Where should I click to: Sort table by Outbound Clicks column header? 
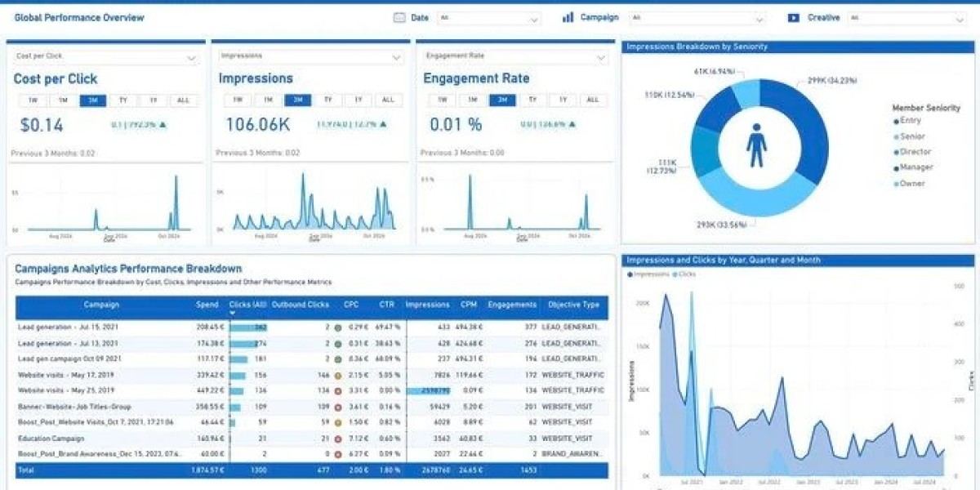coord(301,305)
